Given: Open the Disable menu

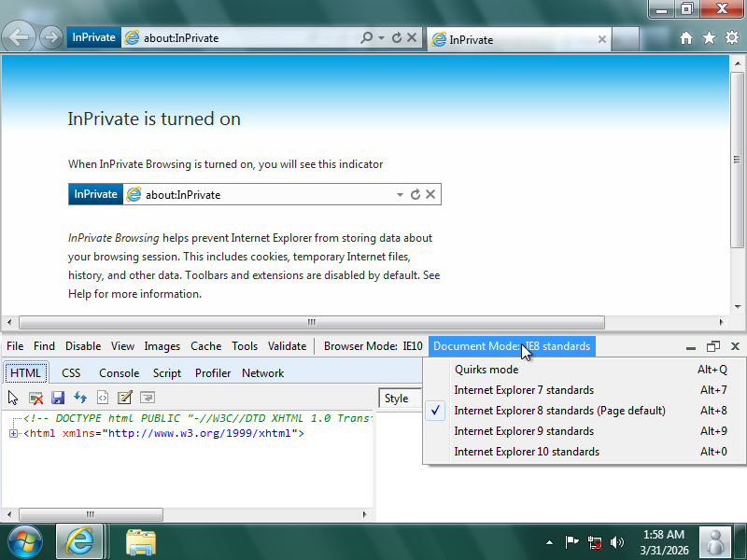Looking at the screenshot, I should 83,346.
